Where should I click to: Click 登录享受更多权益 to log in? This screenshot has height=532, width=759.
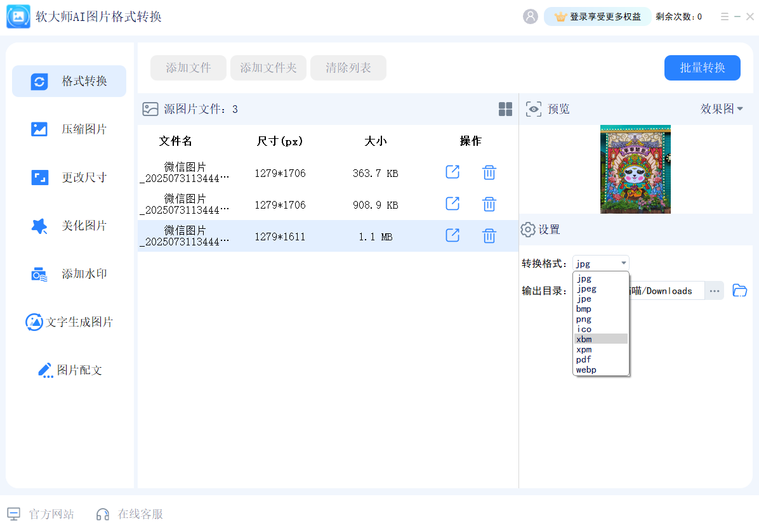pyautogui.click(x=597, y=16)
